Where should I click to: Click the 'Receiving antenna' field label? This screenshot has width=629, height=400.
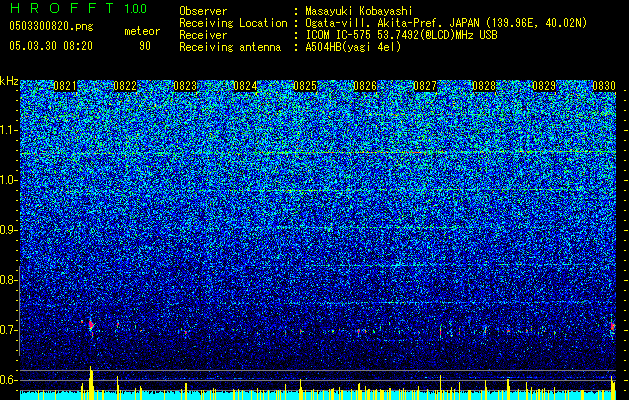point(230,47)
